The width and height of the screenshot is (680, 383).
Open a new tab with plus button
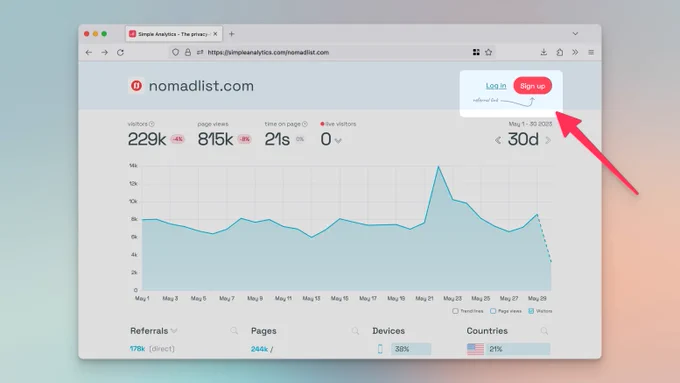[x=232, y=34]
